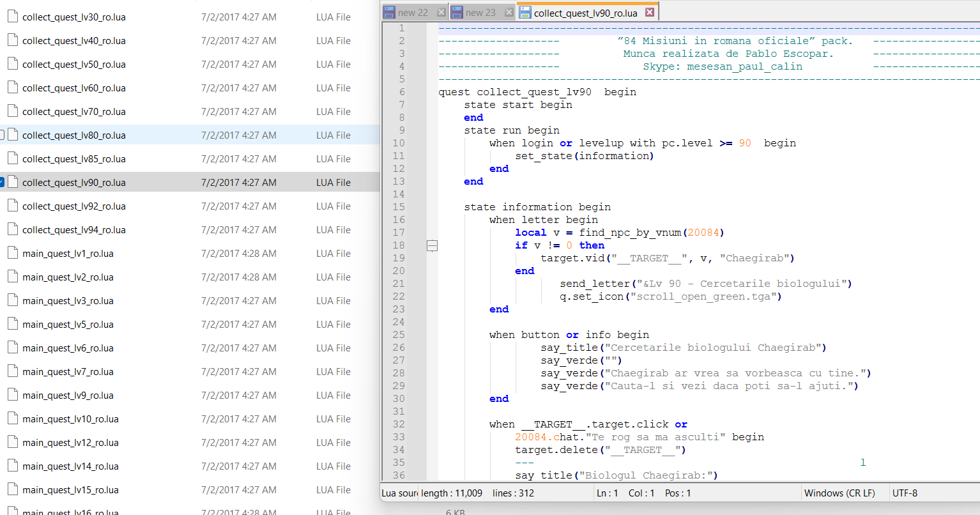Viewport: 980px width, 515px height.
Task: Click the file icon of collect_quest_lv94_ro.lua
Action: (x=12, y=230)
